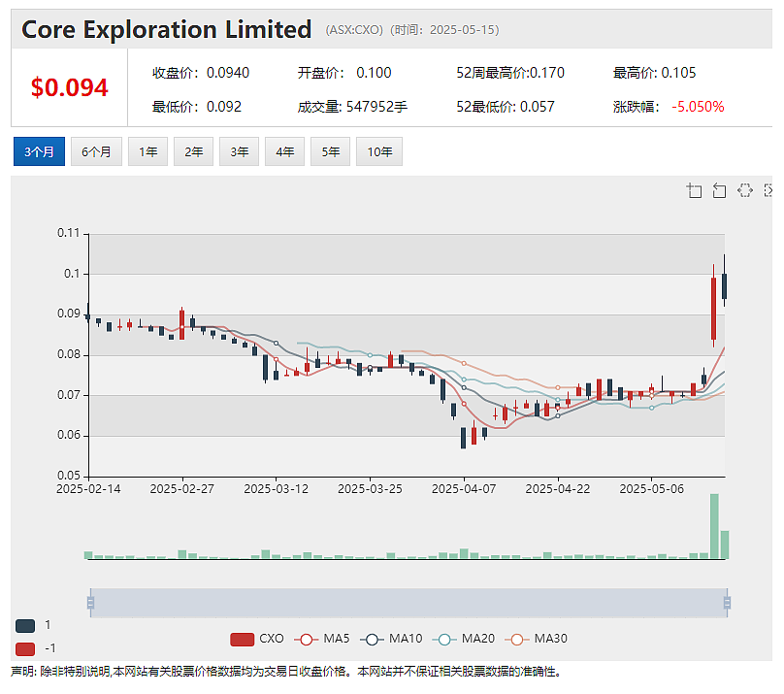This screenshot has height=694, width=784.
Task: Click the zoom reset back-arrow icon
Action: pos(719,190)
